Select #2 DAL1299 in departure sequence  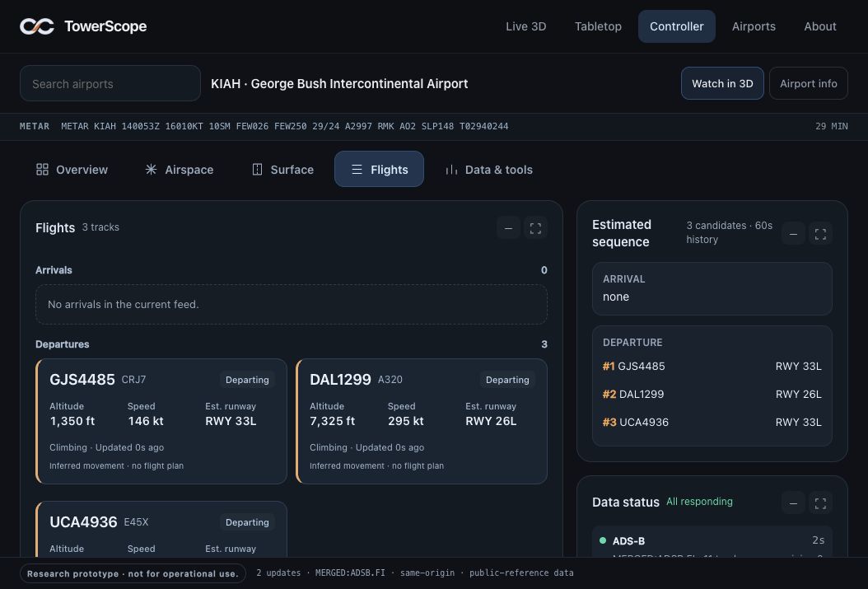point(712,394)
